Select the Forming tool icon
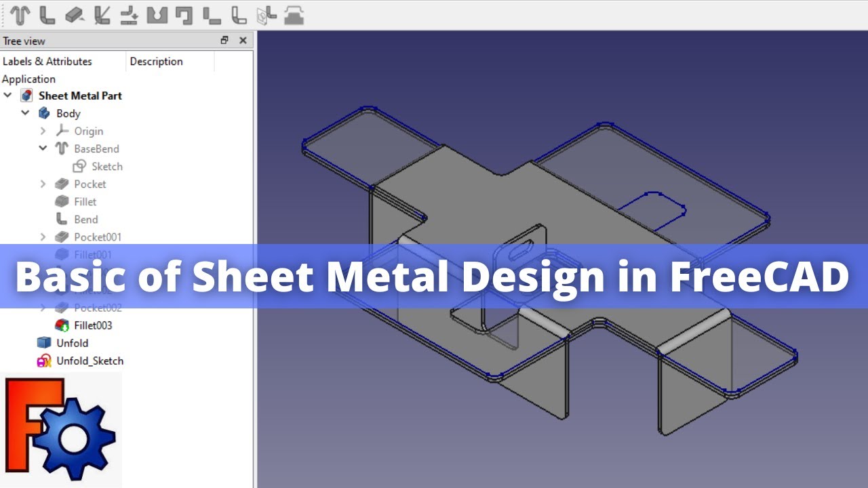The width and height of the screenshot is (868, 488). (294, 14)
